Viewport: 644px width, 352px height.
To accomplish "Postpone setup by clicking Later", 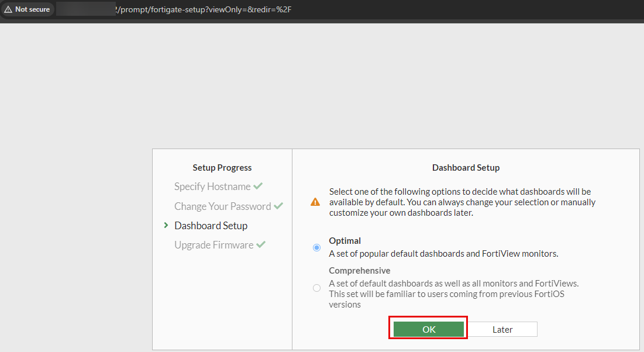I will (x=502, y=329).
